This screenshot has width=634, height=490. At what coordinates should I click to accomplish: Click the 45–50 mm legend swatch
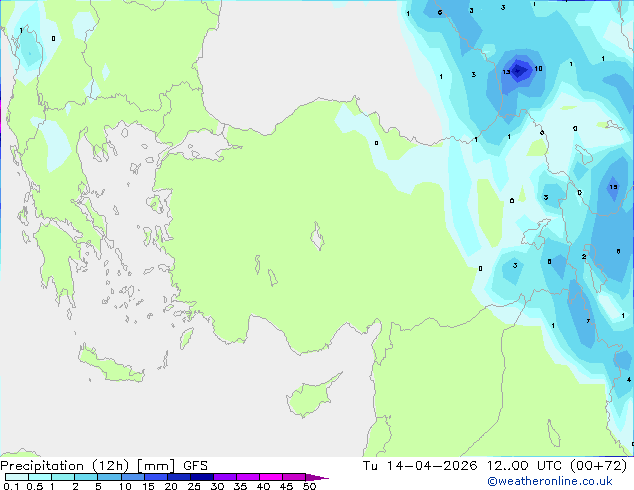click(294, 477)
